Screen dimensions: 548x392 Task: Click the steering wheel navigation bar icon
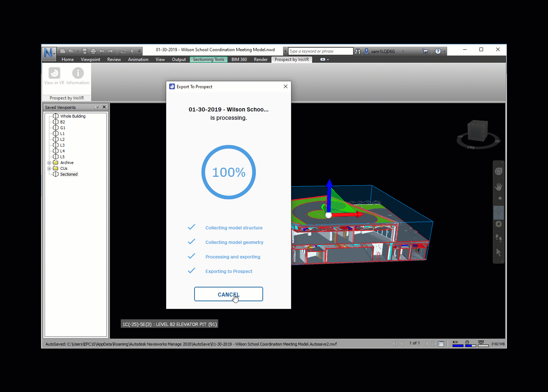pos(499,171)
